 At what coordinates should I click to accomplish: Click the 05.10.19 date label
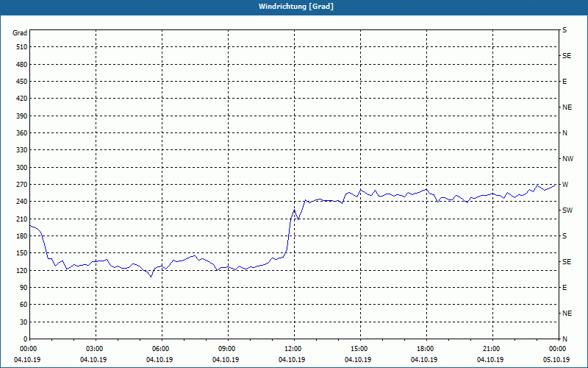tap(556, 360)
